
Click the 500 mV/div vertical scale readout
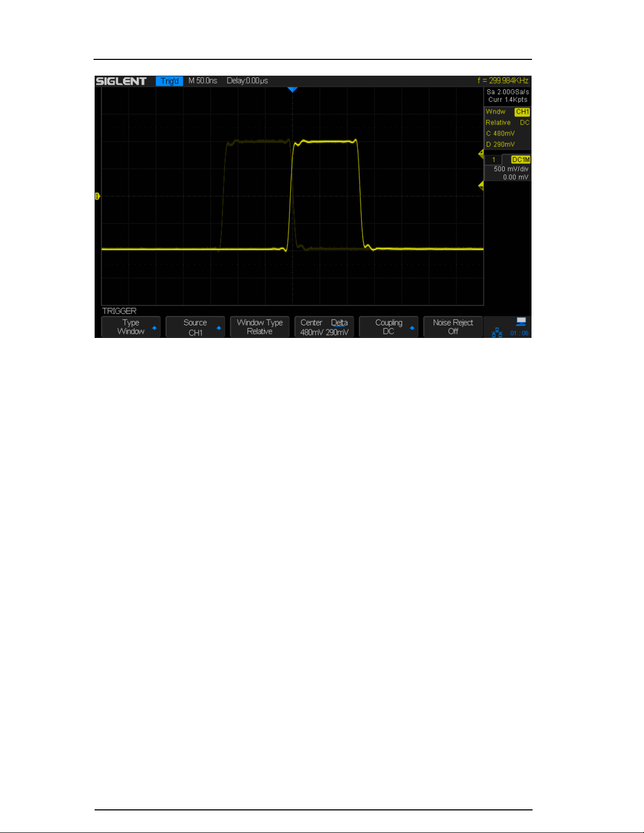511,169
